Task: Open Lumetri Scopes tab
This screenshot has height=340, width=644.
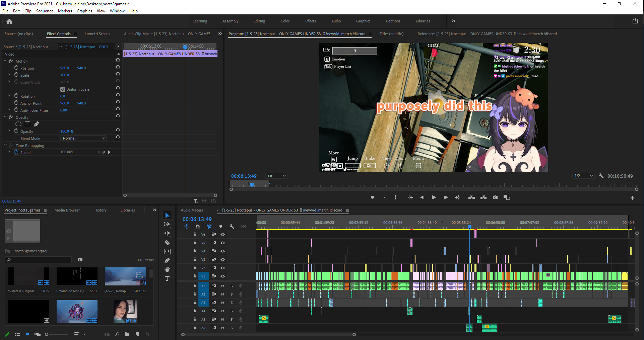Action: pyautogui.click(x=97, y=34)
